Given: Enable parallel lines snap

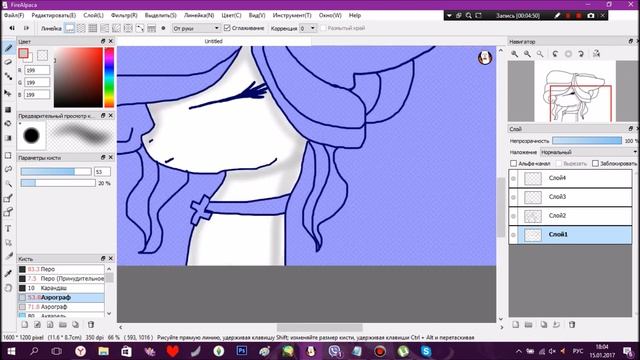Looking at the screenshot, I should tap(81, 28).
